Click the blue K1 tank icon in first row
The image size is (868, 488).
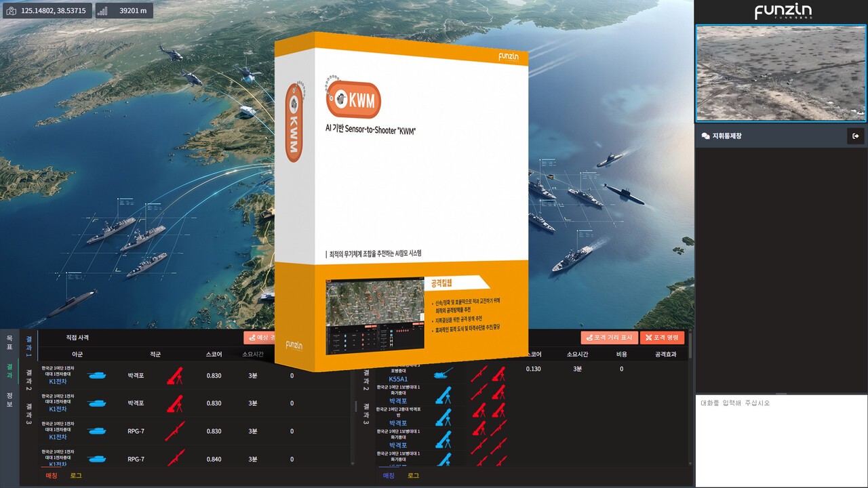point(96,375)
